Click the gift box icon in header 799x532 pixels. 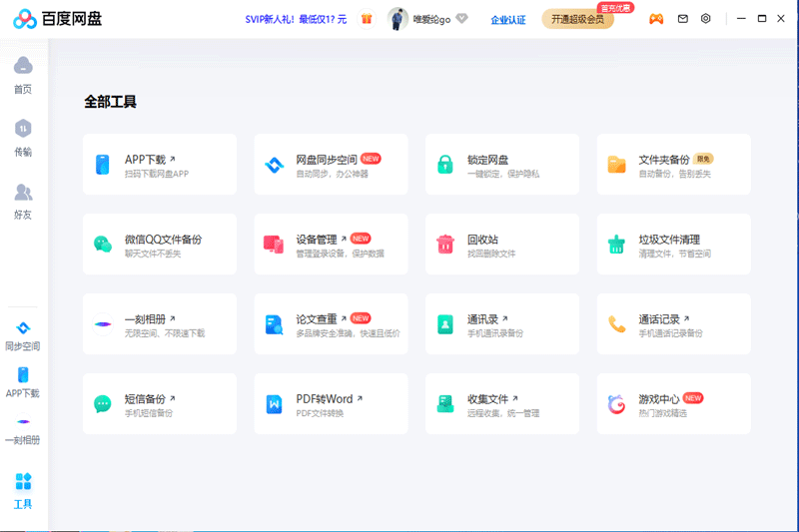pyautogui.click(x=367, y=18)
